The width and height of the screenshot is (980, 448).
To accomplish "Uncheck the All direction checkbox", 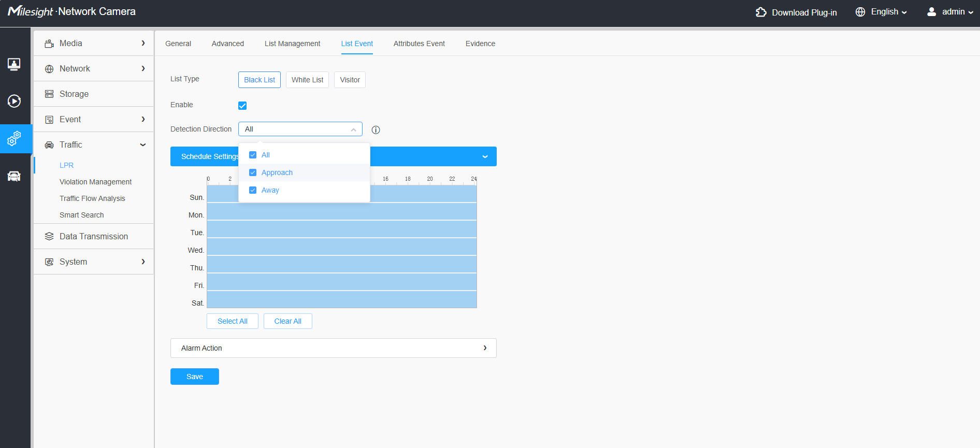I will (x=253, y=155).
